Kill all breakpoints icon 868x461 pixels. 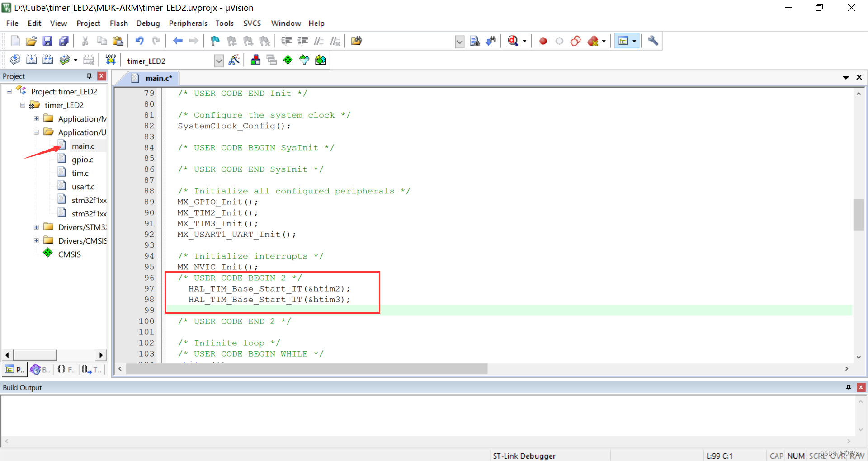(593, 41)
